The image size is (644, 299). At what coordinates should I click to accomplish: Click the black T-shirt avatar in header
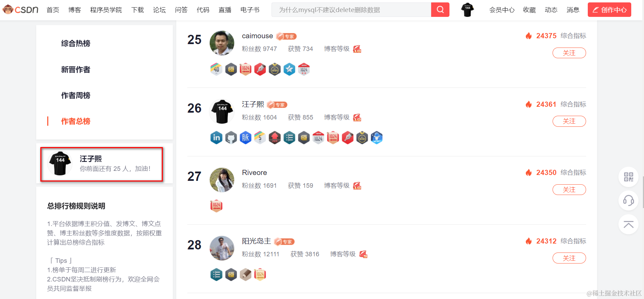pyautogui.click(x=467, y=10)
